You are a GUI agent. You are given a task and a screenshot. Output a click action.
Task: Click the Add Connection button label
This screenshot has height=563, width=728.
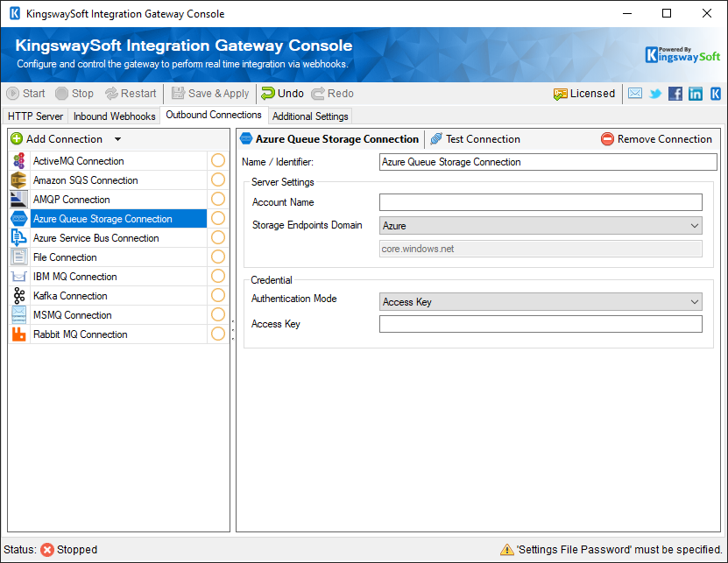[64, 138]
